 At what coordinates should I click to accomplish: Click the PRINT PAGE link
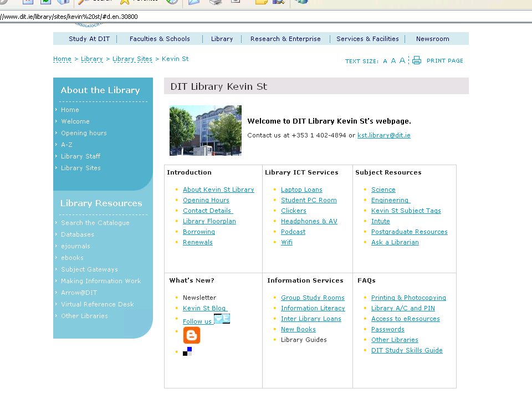coord(445,61)
